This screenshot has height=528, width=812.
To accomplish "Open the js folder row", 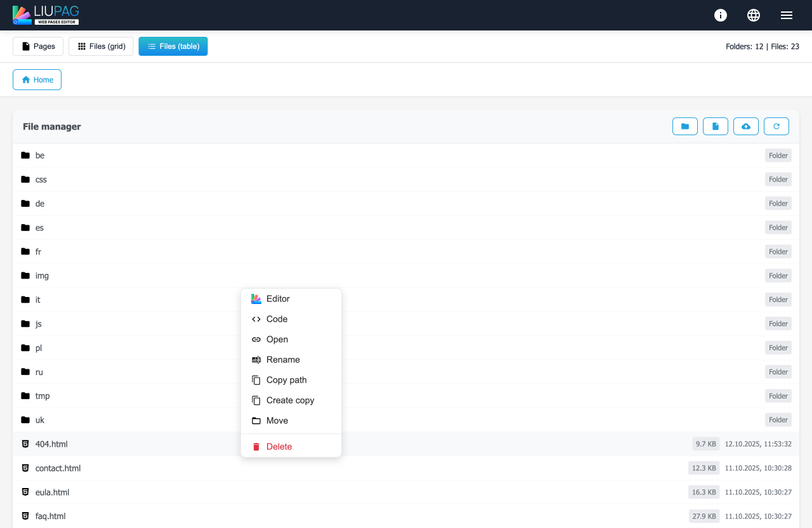I will coord(406,324).
